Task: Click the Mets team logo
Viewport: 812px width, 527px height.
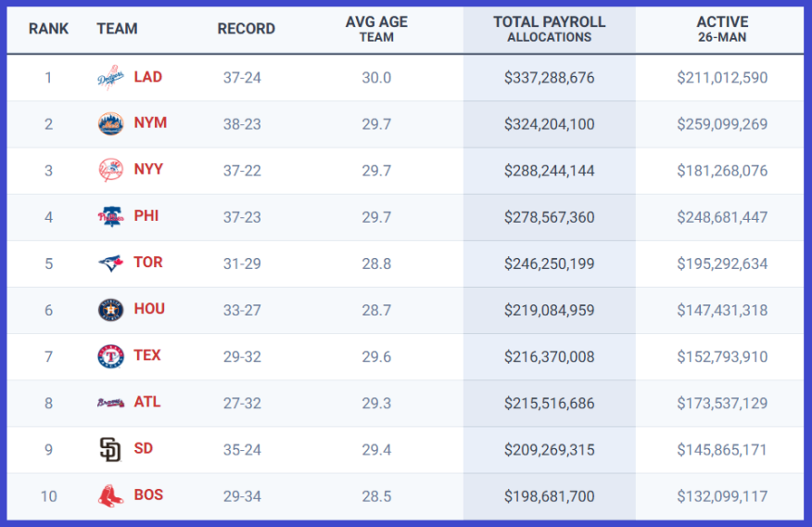Action: click(111, 123)
